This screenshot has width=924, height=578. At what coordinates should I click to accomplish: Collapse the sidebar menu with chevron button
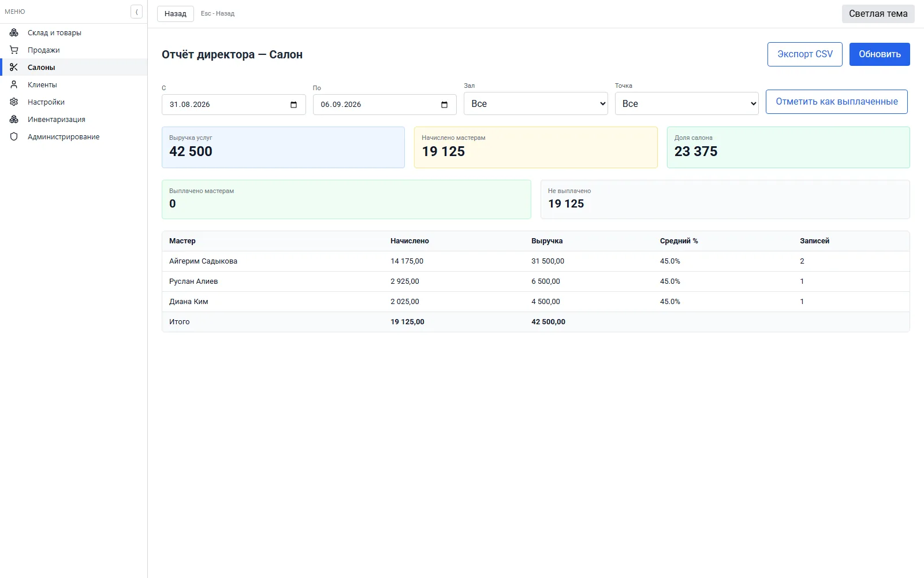click(136, 12)
